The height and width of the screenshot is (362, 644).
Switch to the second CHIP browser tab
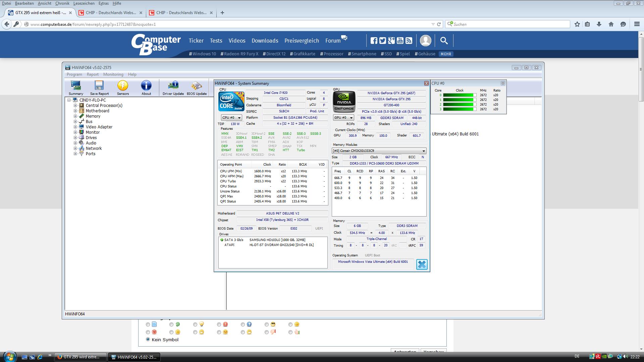coord(181,13)
